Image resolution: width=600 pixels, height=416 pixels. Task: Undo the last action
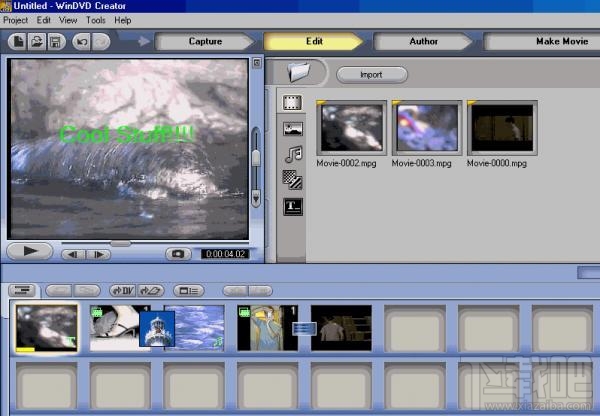(82, 41)
